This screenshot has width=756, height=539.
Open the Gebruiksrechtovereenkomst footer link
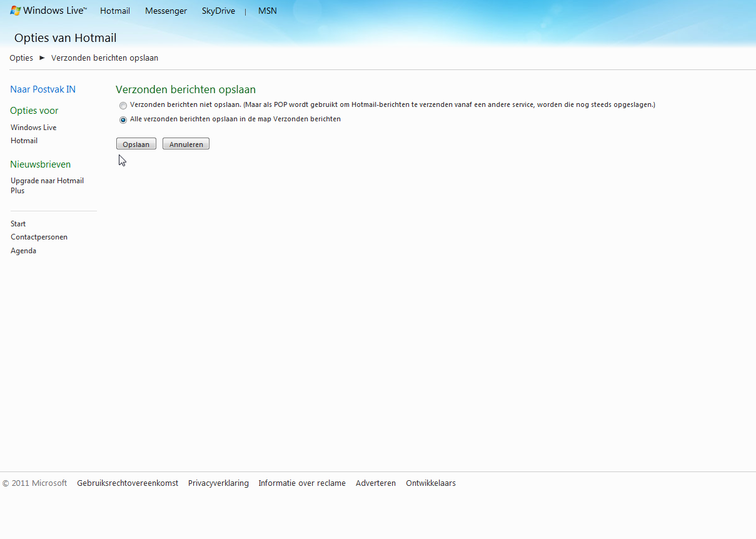128,483
